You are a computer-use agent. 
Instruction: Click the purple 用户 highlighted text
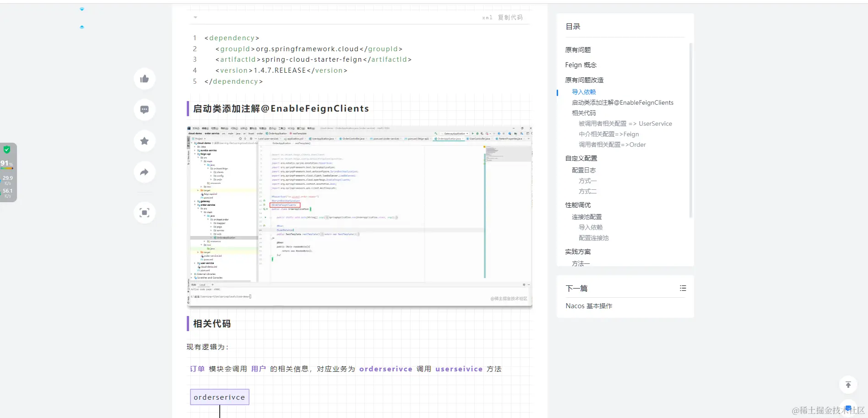(259, 369)
